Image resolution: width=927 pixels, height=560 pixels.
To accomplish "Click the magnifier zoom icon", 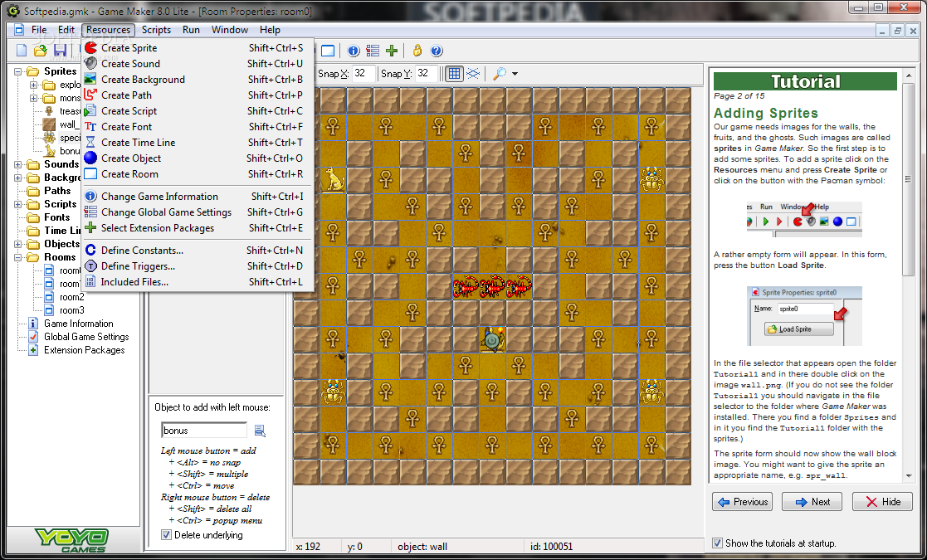I will pos(500,73).
